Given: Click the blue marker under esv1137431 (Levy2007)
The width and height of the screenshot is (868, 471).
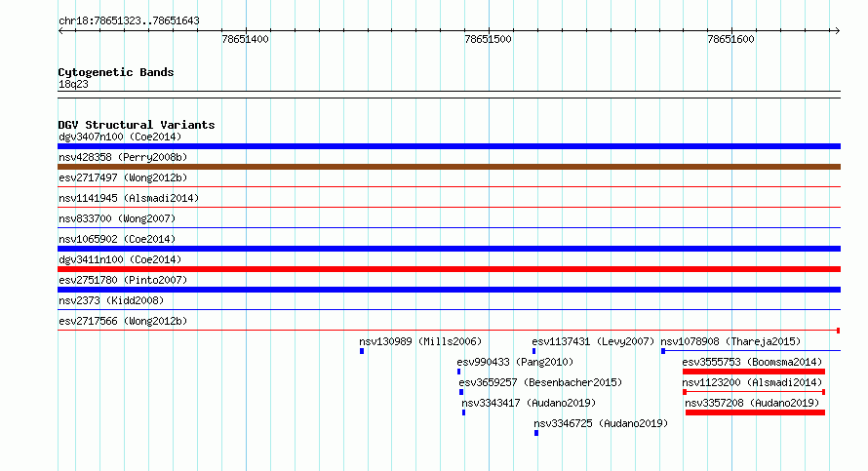Looking at the screenshot, I should [x=533, y=351].
